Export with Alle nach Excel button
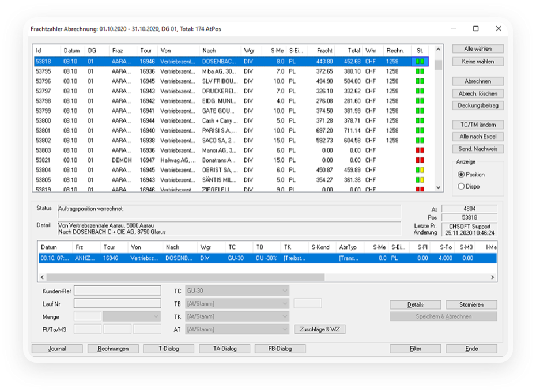 pyautogui.click(x=477, y=137)
